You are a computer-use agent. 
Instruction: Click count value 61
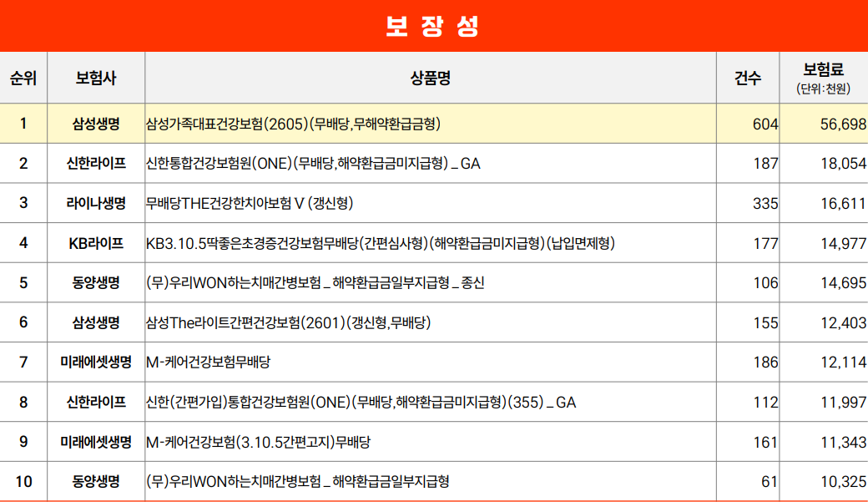tap(770, 482)
